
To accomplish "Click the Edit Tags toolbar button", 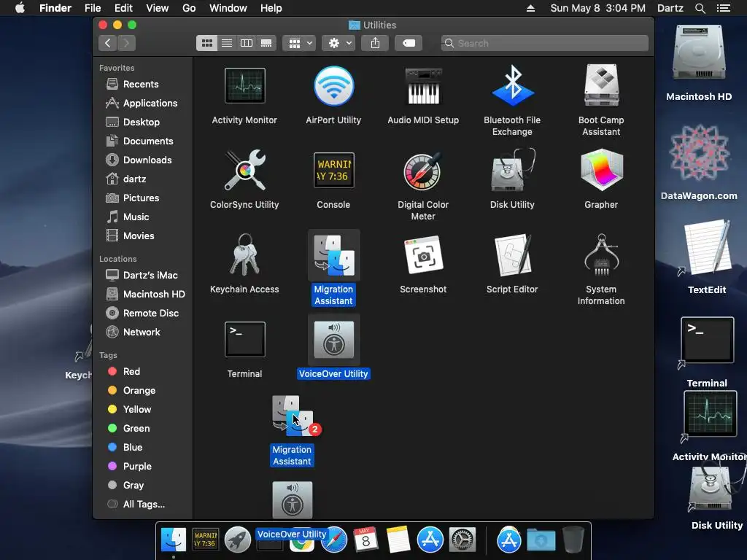I will point(409,43).
